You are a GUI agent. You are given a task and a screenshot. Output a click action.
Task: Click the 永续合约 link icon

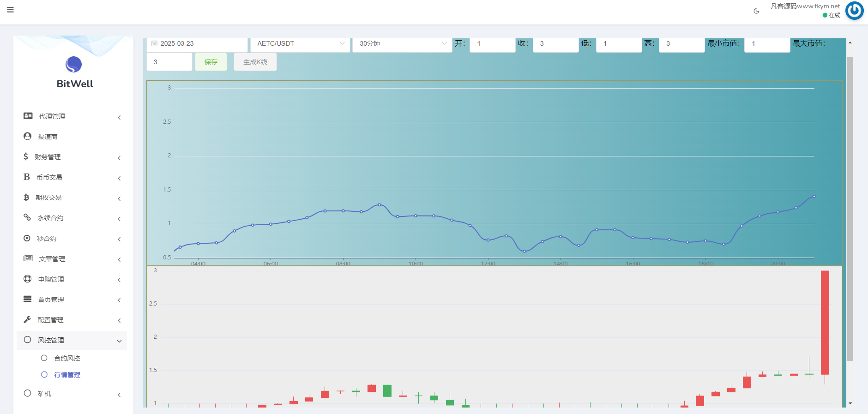point(27,217)
